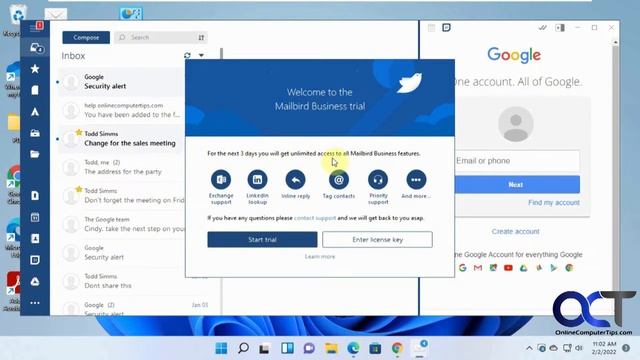Toggle star on 'Change for the sales meeting'

79,132
